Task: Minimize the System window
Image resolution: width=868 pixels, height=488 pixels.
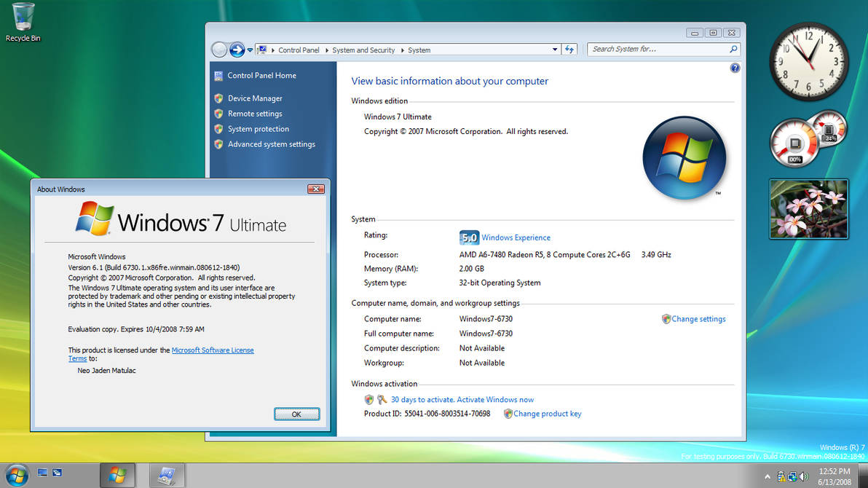Action: [694, 33]
